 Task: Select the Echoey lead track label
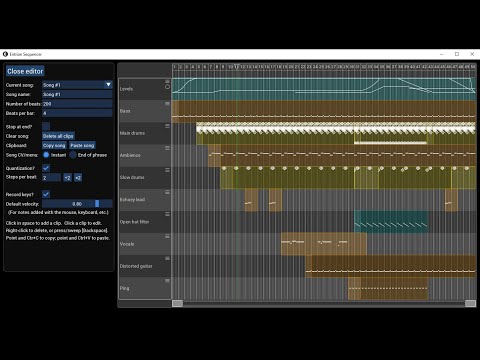(x=132, y=200)
